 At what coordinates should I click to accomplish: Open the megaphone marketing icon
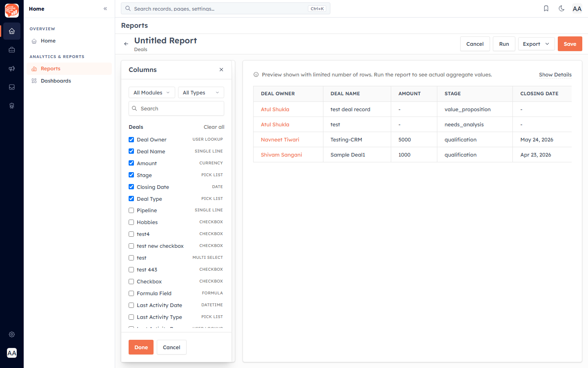click(x=12, y=69)
